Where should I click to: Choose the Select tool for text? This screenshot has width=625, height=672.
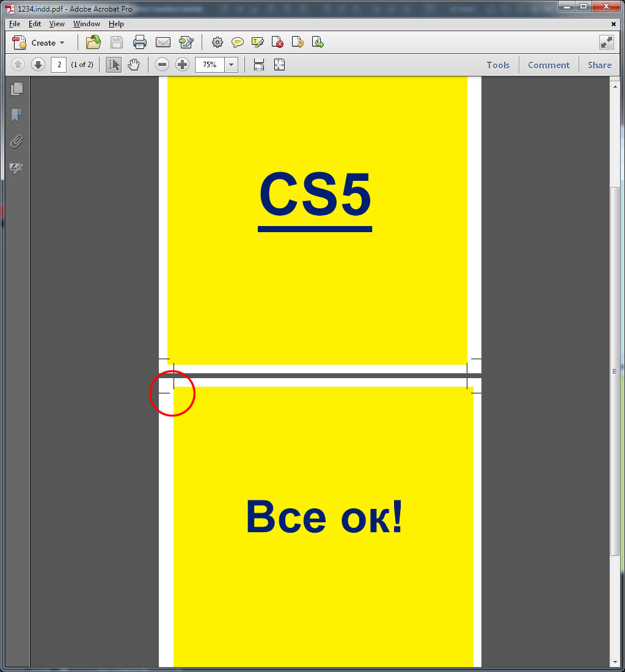[114, 65]
